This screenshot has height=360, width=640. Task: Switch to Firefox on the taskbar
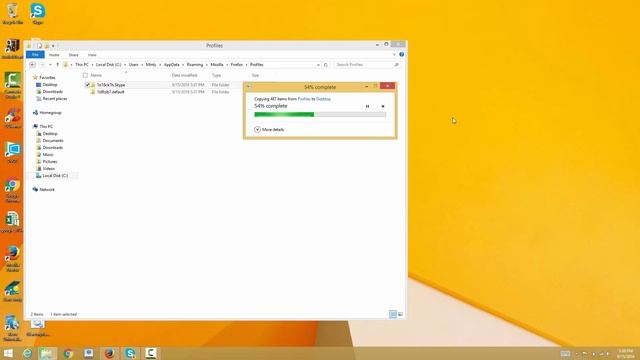point(109,353)
